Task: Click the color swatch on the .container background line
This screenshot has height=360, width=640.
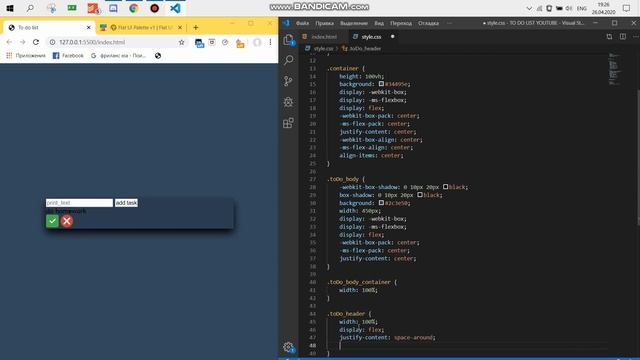Action: click(381, 84)
